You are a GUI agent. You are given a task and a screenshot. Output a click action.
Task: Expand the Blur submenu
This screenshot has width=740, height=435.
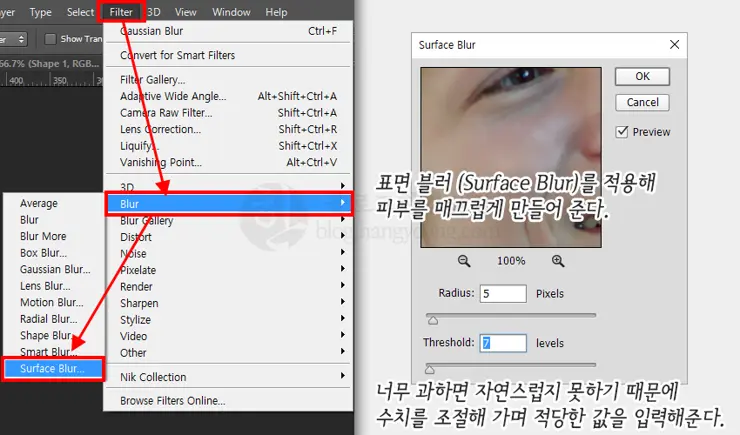tap(228, 204)
